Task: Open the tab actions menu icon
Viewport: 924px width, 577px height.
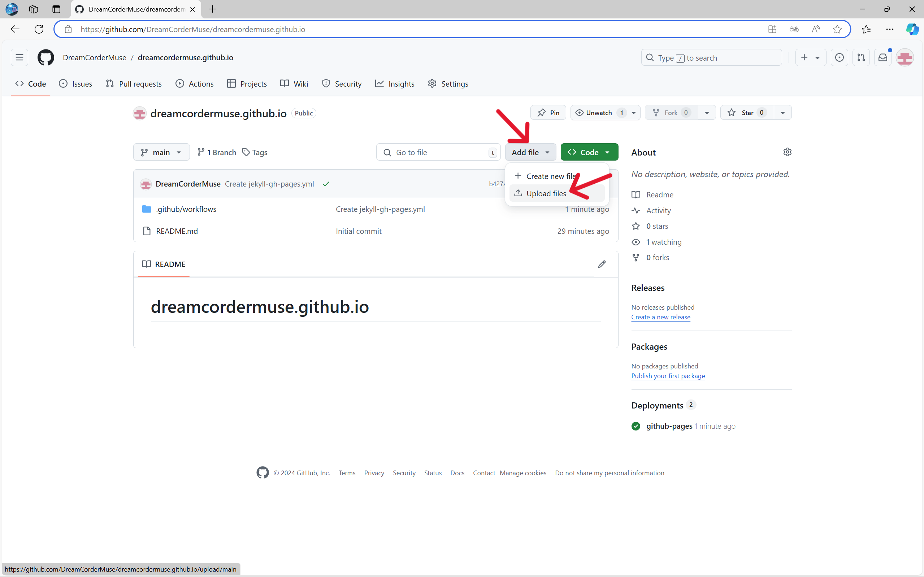Action: 56,9
